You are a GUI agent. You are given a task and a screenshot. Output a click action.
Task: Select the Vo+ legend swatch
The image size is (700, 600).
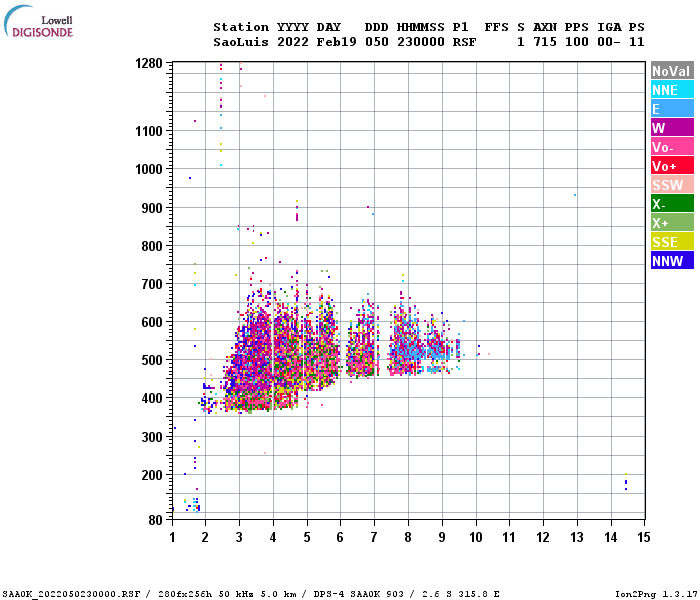coord(672,166)
